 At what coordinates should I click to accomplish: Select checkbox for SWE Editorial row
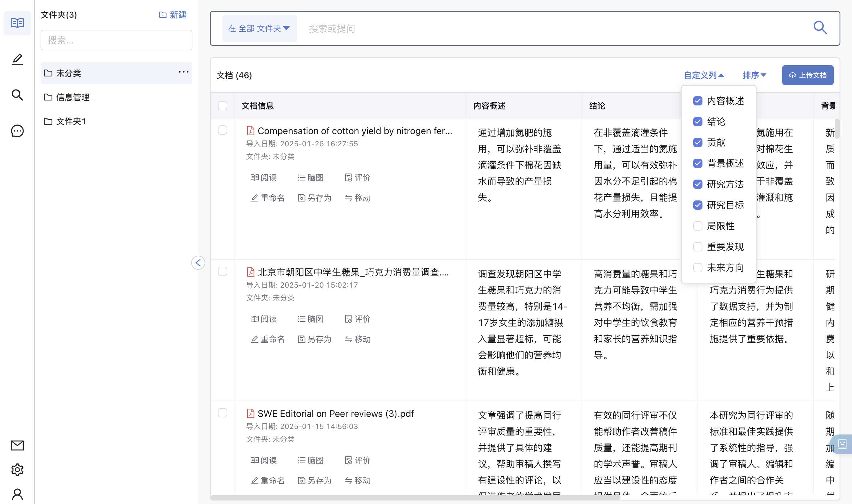223,413
